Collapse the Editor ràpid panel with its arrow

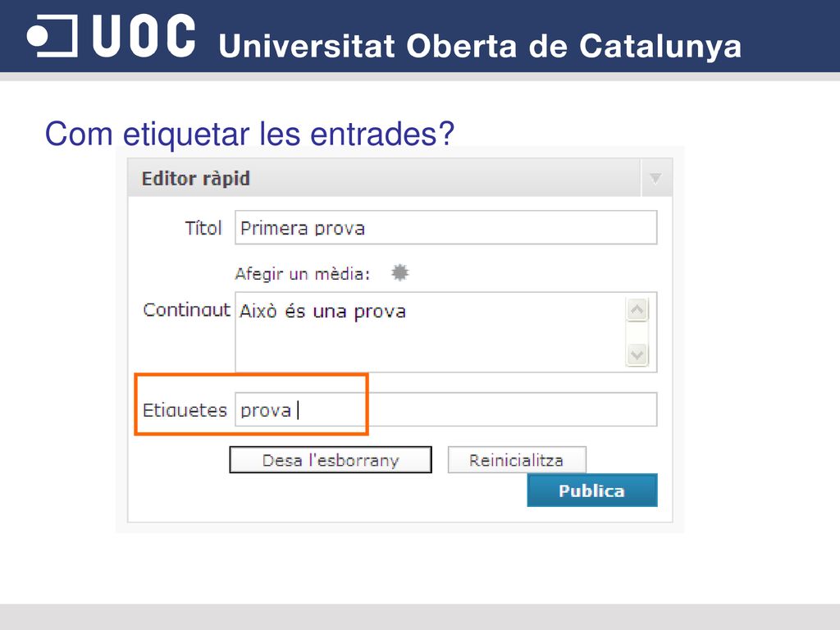(x=655, y=178)
